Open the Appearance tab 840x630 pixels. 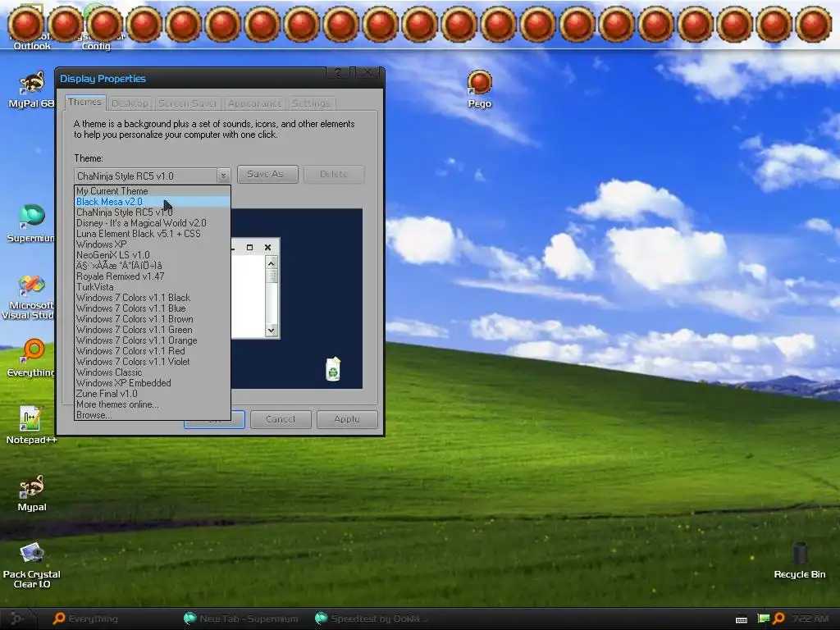(x=254, y=103)
